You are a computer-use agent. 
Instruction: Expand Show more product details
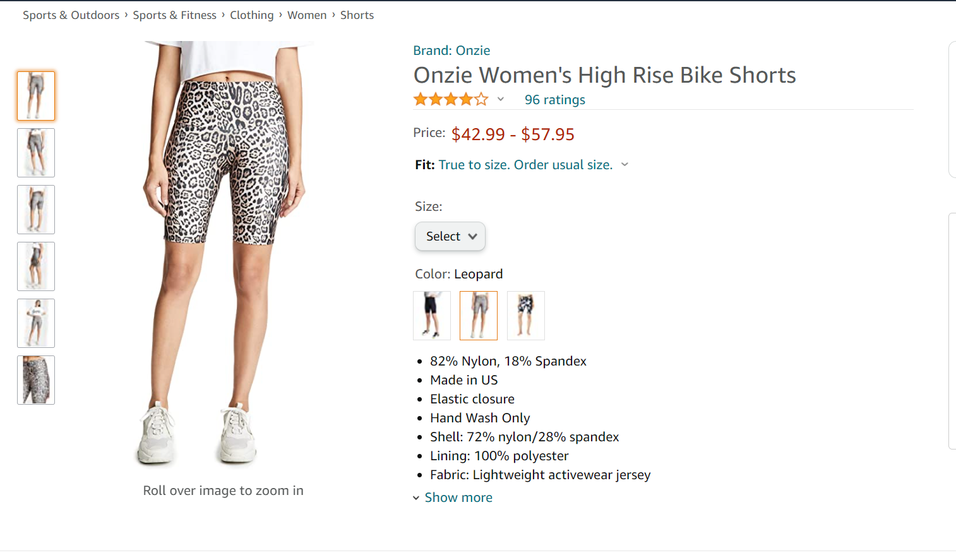click(458, 497)
